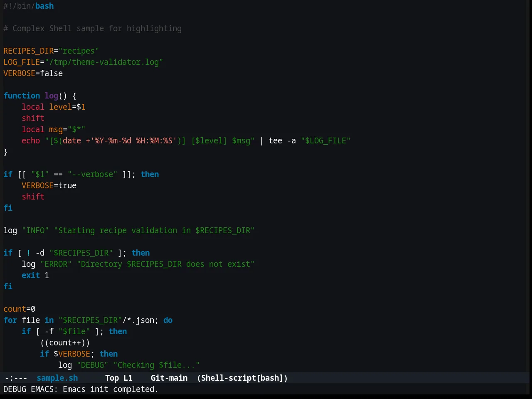
Task: Click the 'for' keyword of the loop
Action: tap(10, 320)
